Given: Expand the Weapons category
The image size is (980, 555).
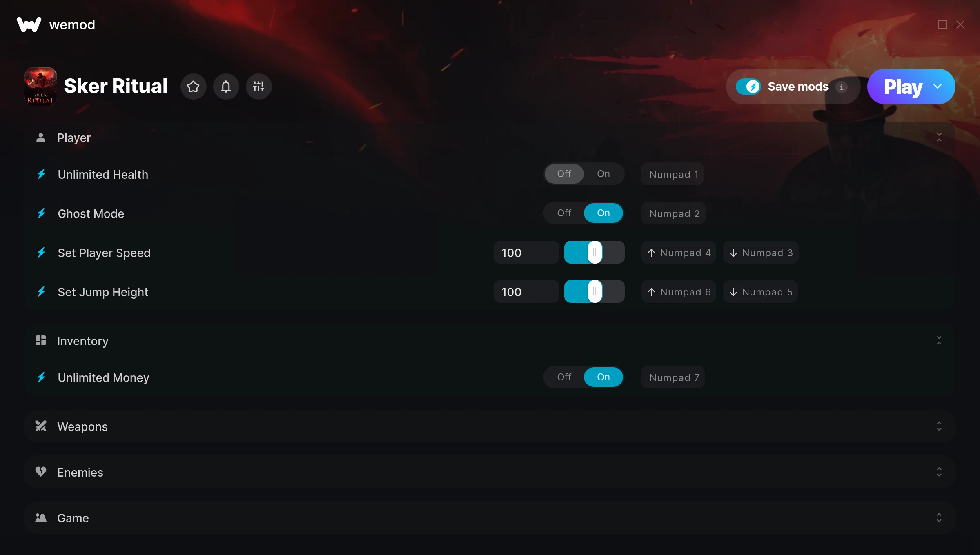Looking at the screenshot, I should (939, 426).
